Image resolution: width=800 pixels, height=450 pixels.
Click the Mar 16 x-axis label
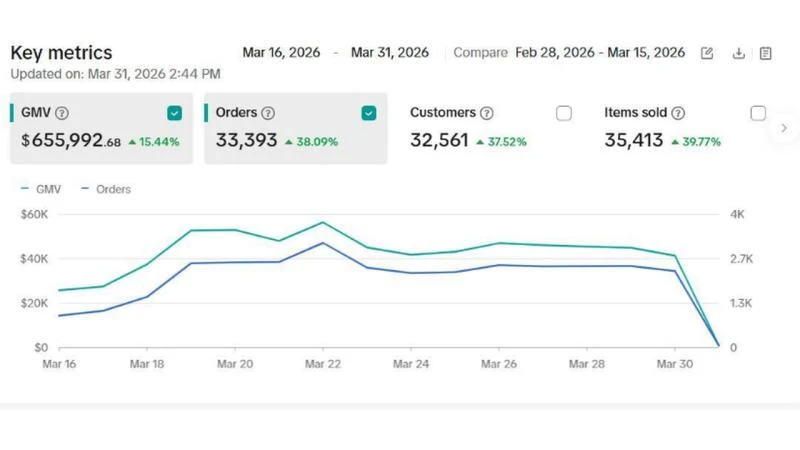tap(59, 364)
